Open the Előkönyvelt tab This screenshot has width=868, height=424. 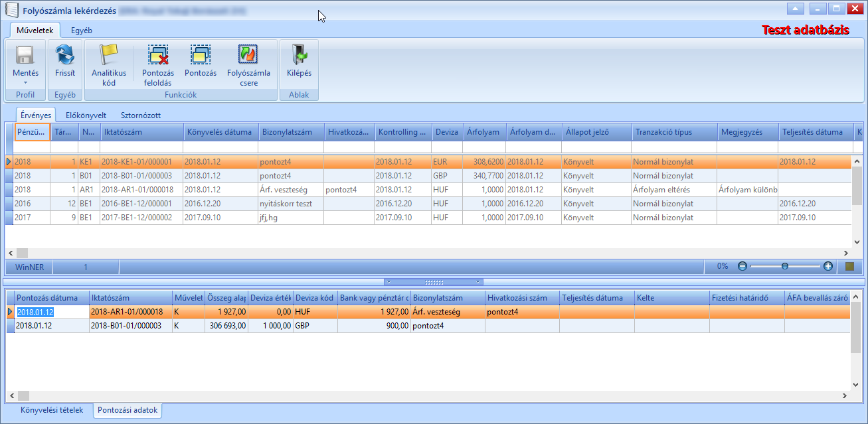point(86,115)
